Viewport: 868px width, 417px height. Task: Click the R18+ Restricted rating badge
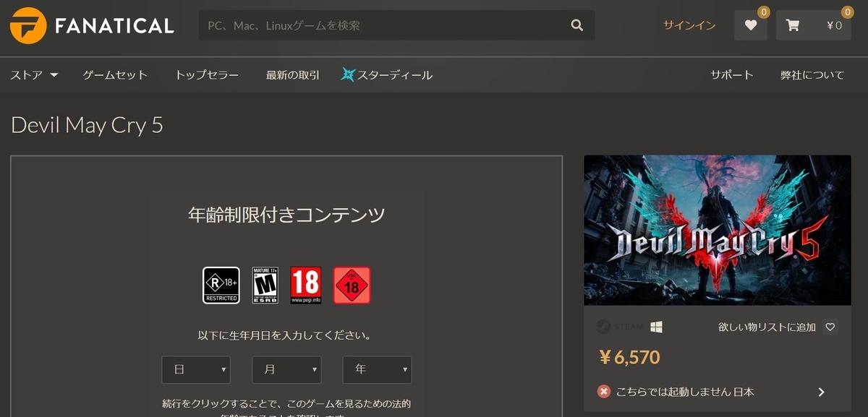point(221,285)
